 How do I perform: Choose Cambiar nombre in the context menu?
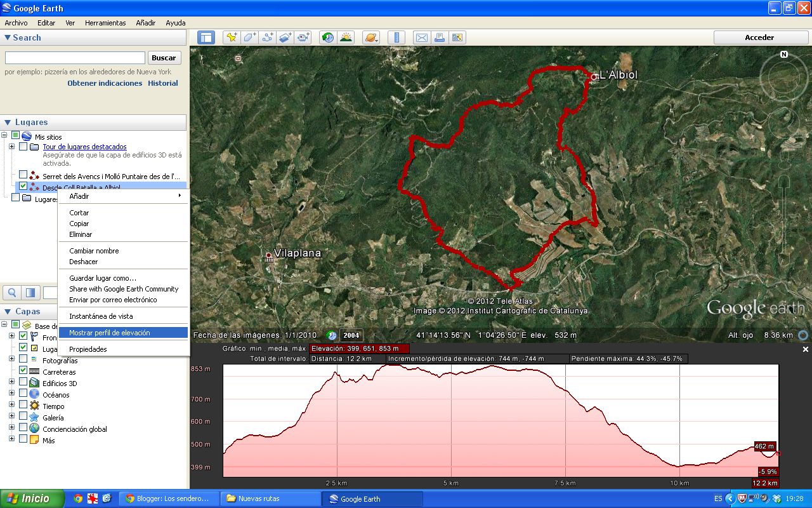[123, 251]
